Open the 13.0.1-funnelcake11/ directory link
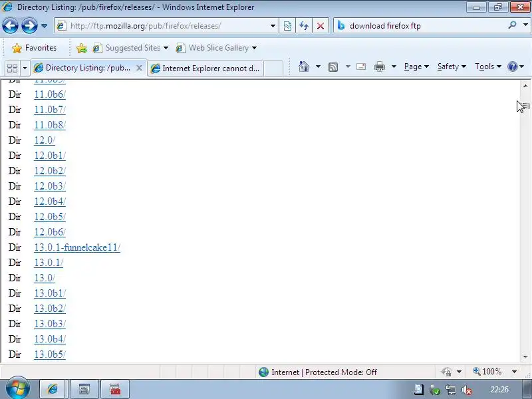The height and width of the screenshot is (399, 532). pos(77,247)
